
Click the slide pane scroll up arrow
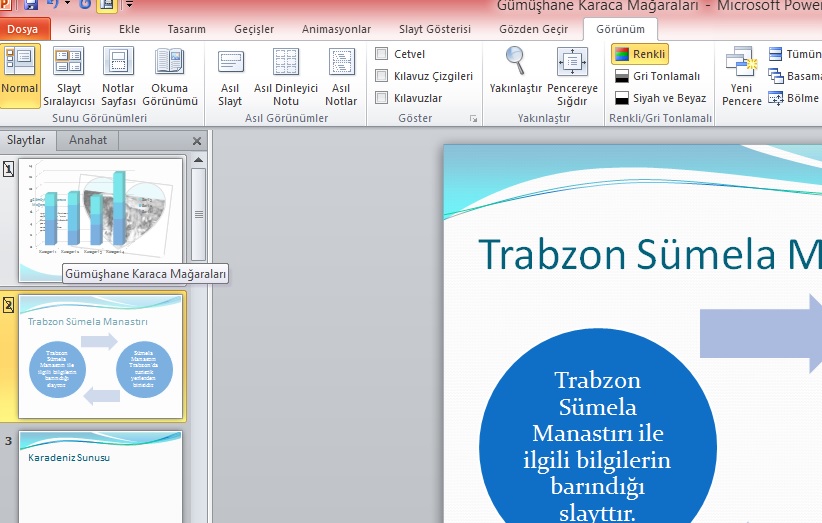(x=198, y=160)
